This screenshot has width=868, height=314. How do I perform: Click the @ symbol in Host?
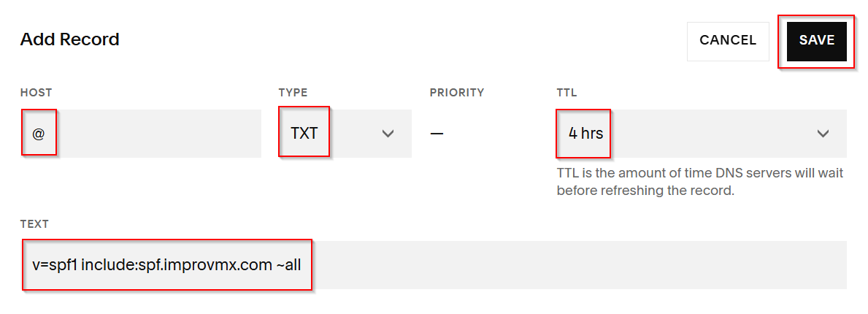click(38, 134)
